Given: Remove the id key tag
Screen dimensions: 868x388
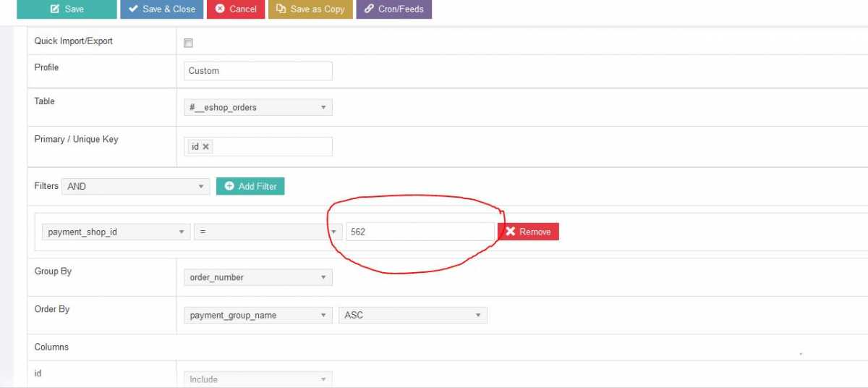Looking at the screenshot, I should click(206, 146).
